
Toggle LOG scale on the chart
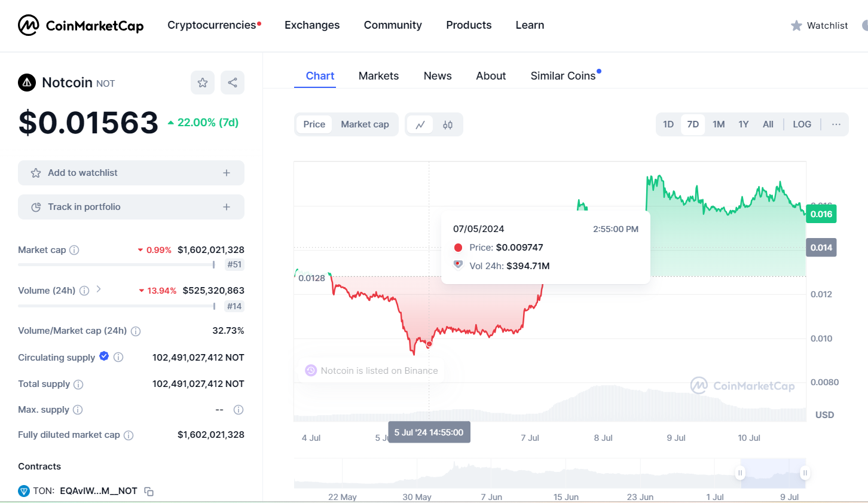click(x=802, y=124)
